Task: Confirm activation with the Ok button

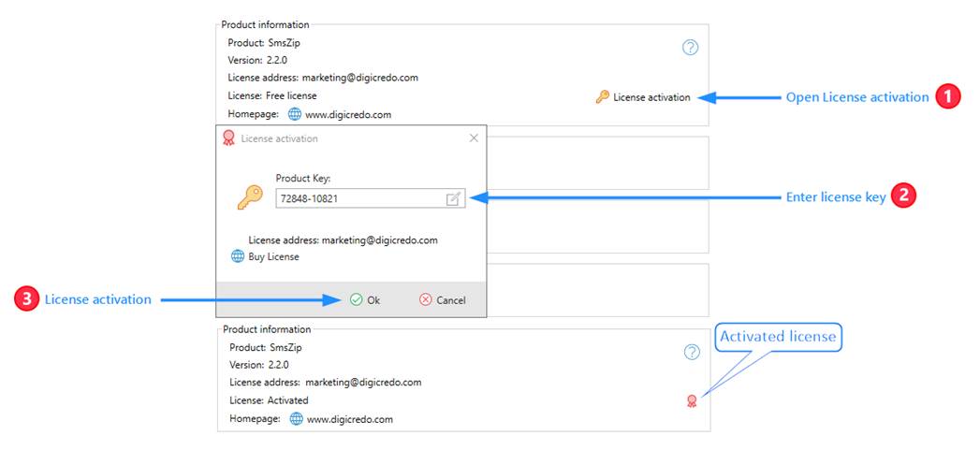Action: click(365, 300)
